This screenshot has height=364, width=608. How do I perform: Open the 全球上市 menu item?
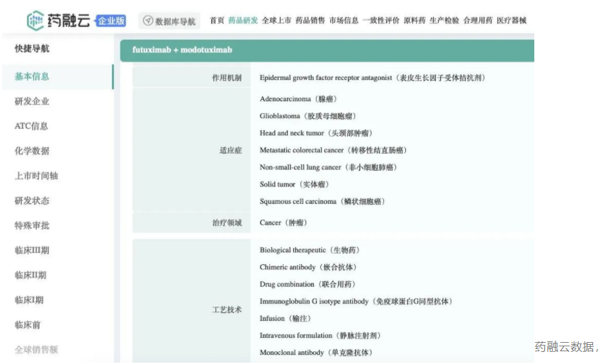click(276, 21)
